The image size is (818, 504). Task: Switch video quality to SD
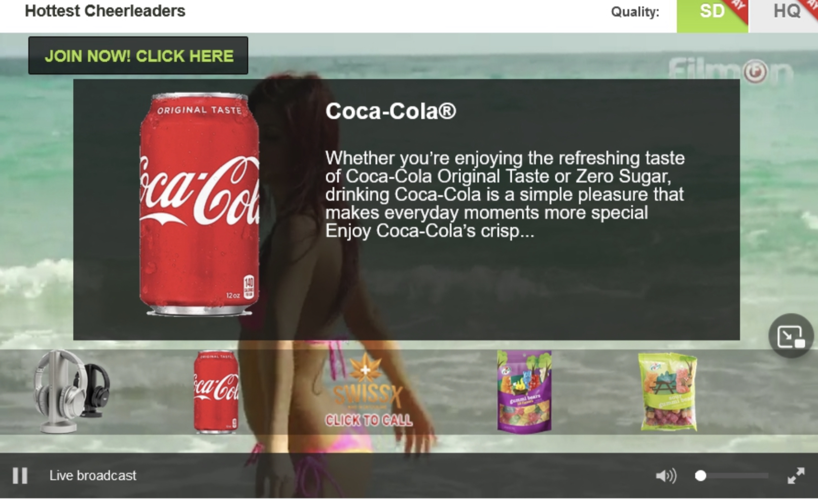[712, 12]
